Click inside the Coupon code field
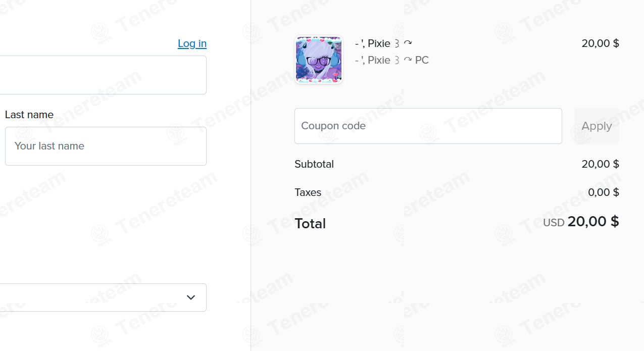Screen dimensions: 644x351 428,126
